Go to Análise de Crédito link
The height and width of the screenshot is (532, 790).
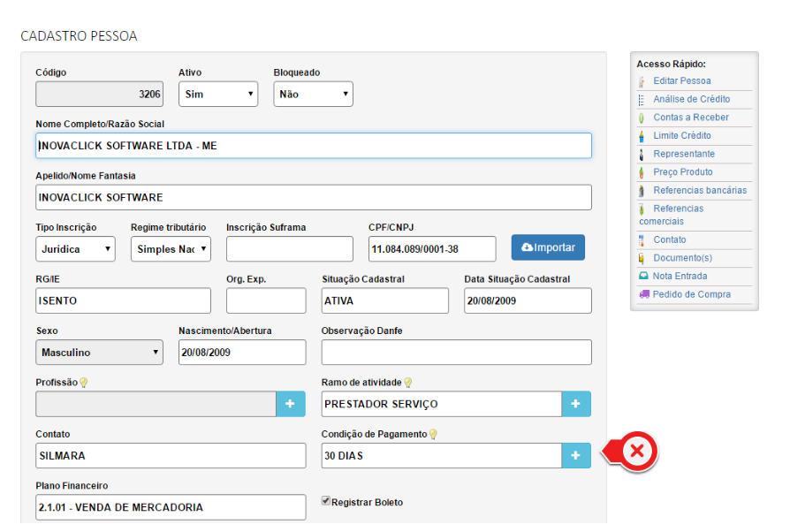[691, 100]
